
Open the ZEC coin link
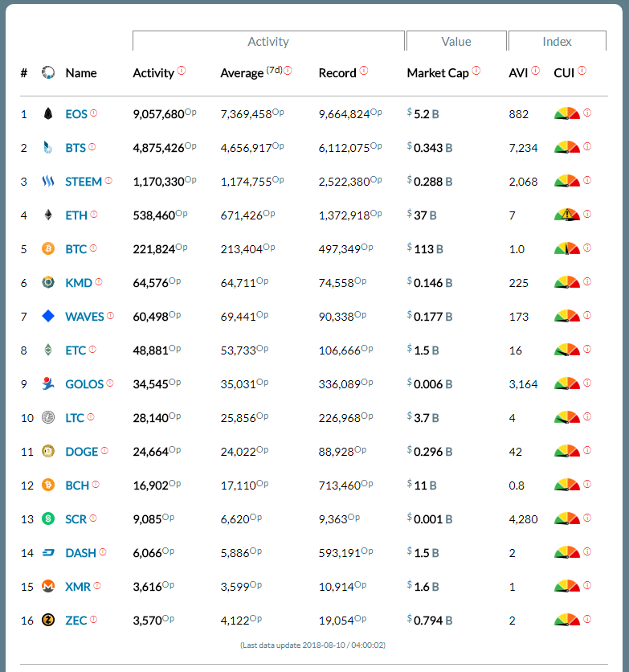pos(76,621)
